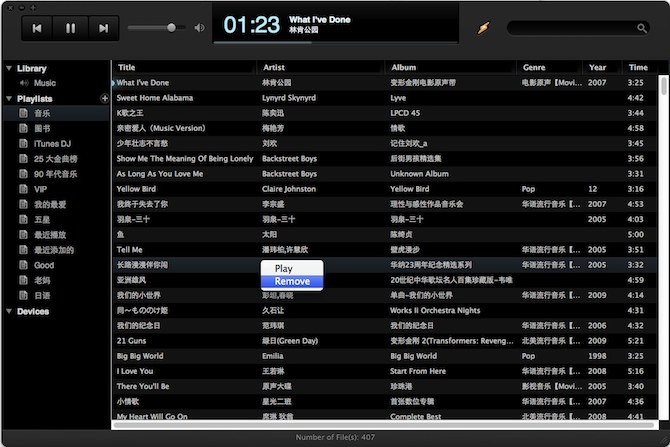Click the iTunes DJ playlist icon

tap(24, 144)
